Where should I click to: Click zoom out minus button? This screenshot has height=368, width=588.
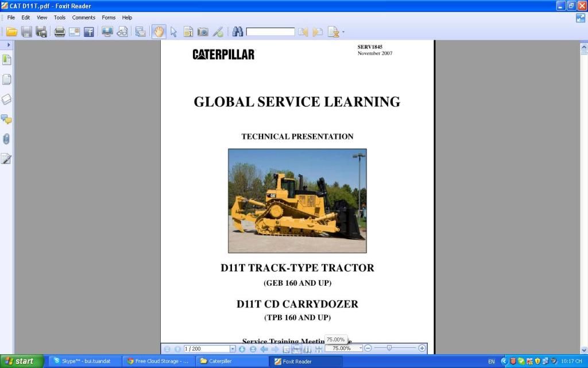pyautogui.click(x=368, y=348)
